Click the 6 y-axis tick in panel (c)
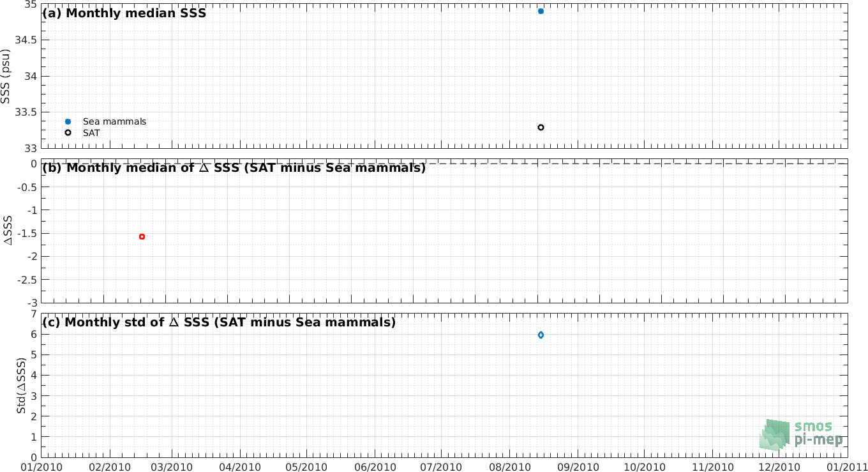Screen dimensions: 868x472 [34, 335]
